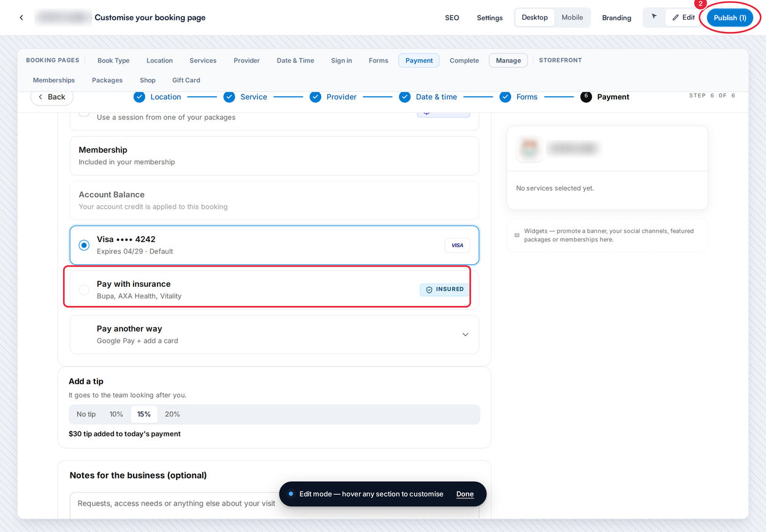Click the Date & time step checkmark icon
Image resolution: width=766 pixels, height=532 pixels.
click(405, 97)
